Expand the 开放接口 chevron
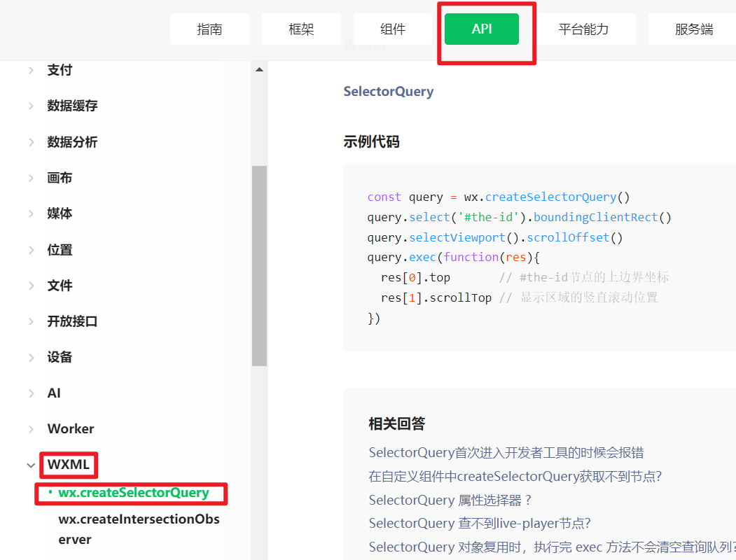Viewport: 736px width, 560px height. pyautogui.click(x=31, y=322)
